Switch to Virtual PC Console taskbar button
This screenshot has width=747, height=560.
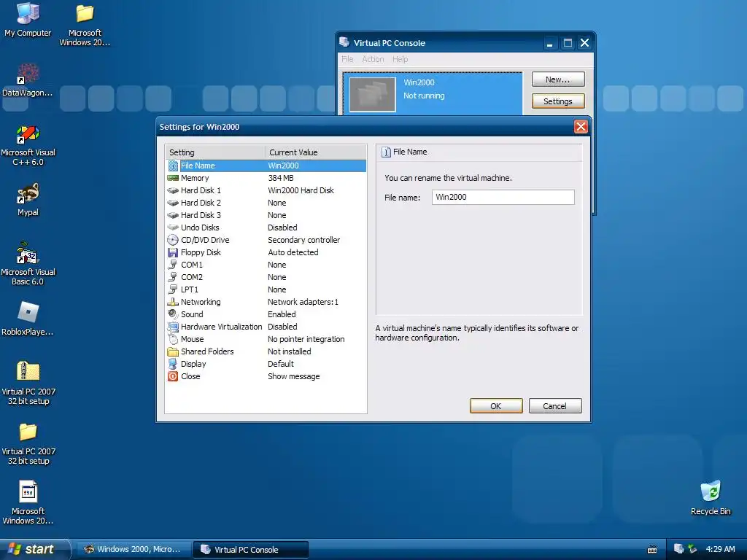tap(251, 550)
